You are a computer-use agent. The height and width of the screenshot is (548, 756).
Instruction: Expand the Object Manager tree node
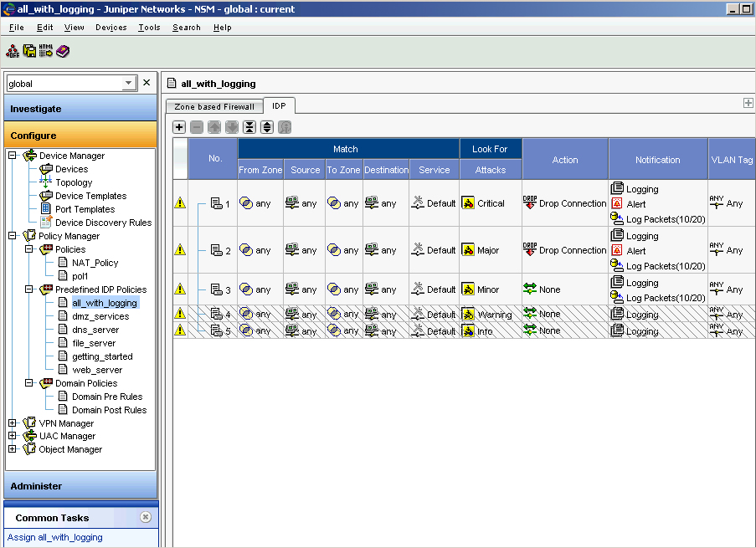13,449
